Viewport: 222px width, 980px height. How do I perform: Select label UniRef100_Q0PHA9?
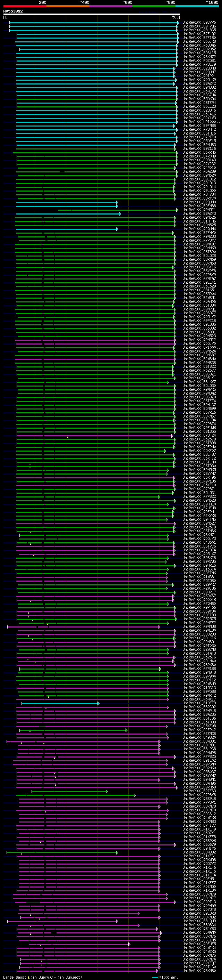pyautogui.click(x=199, y=906)
